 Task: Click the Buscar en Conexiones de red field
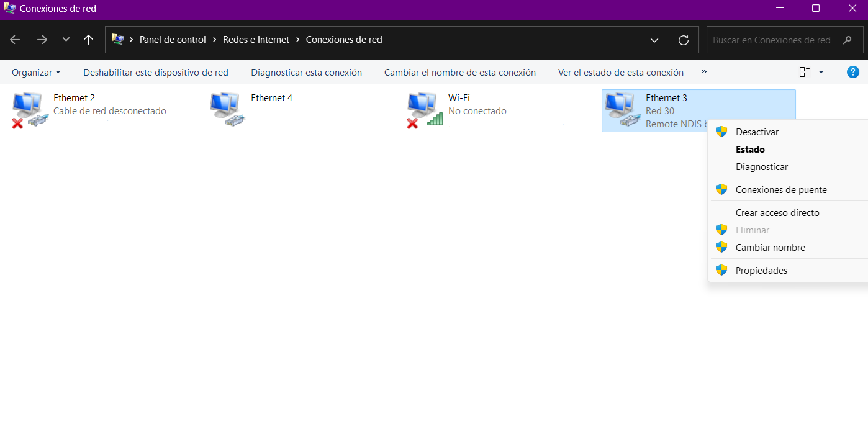772,40
